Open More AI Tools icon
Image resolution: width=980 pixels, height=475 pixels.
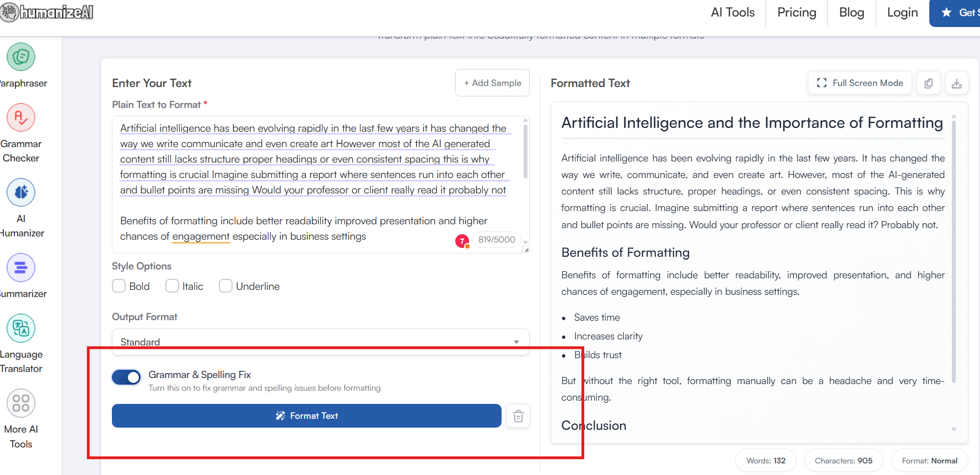point(21,403)
